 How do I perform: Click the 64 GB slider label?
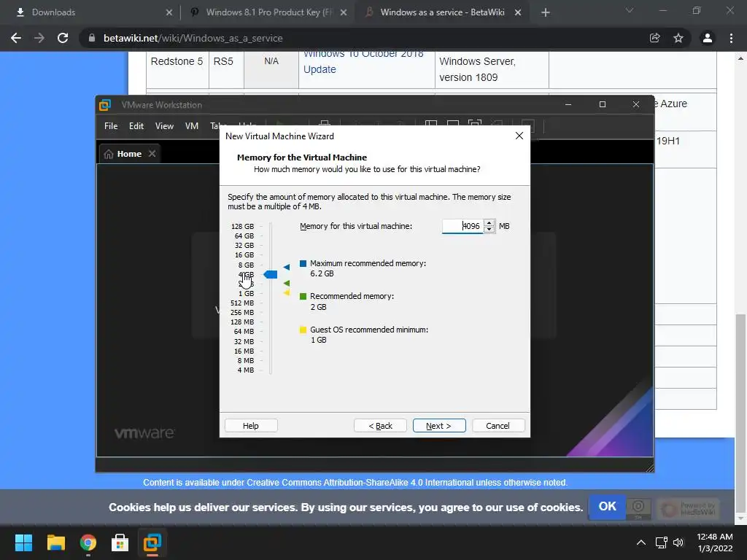pos(244,236)
